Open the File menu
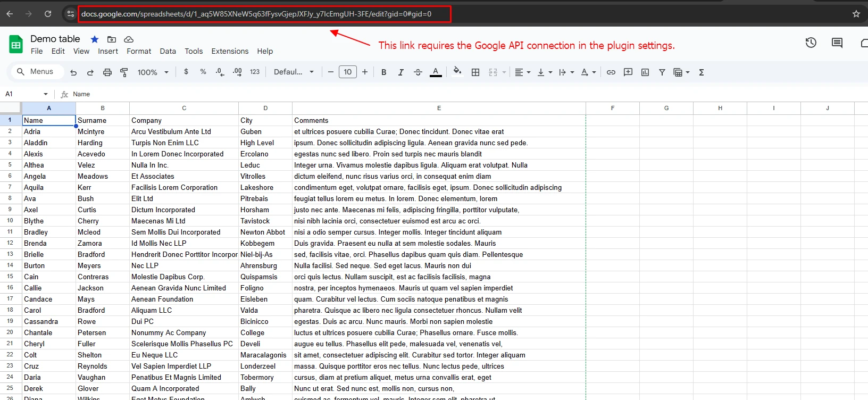 pos(37,51)
